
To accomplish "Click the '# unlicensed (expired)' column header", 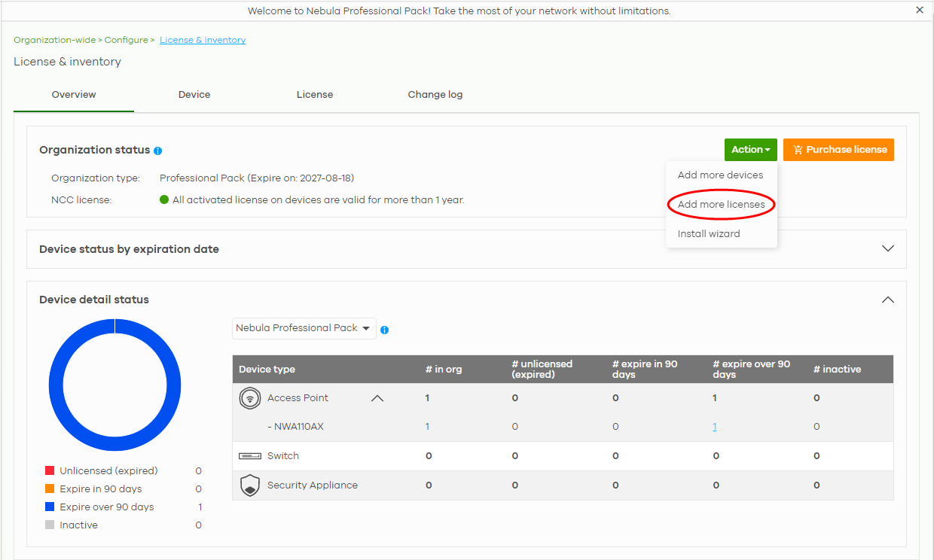I will point(542,369).
